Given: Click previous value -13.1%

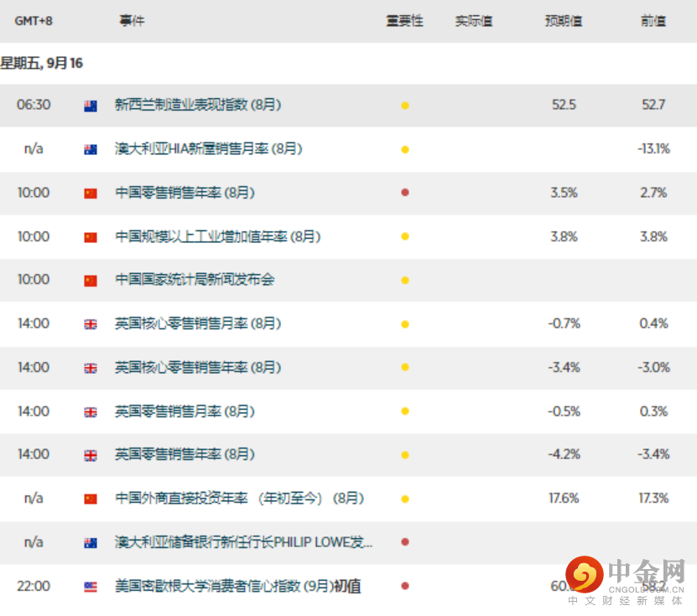Looking at the screenshot, I should [x=653, y=149].
